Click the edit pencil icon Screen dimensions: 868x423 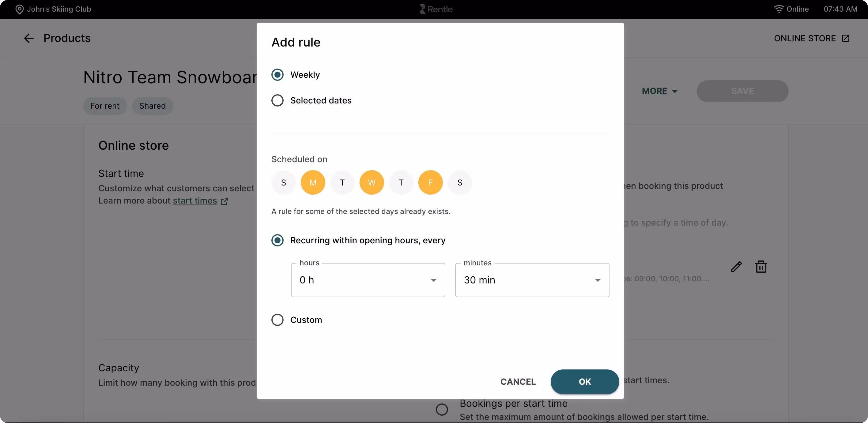[737, 266]
